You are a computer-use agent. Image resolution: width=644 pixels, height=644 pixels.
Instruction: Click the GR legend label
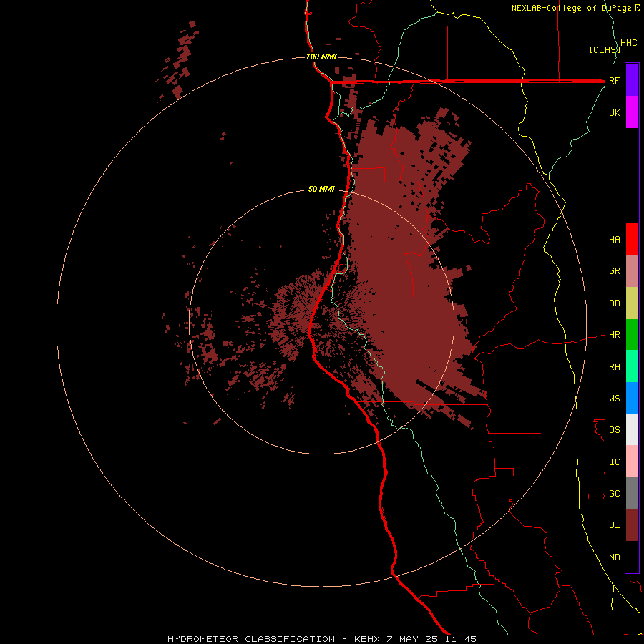tap(614, 271)
